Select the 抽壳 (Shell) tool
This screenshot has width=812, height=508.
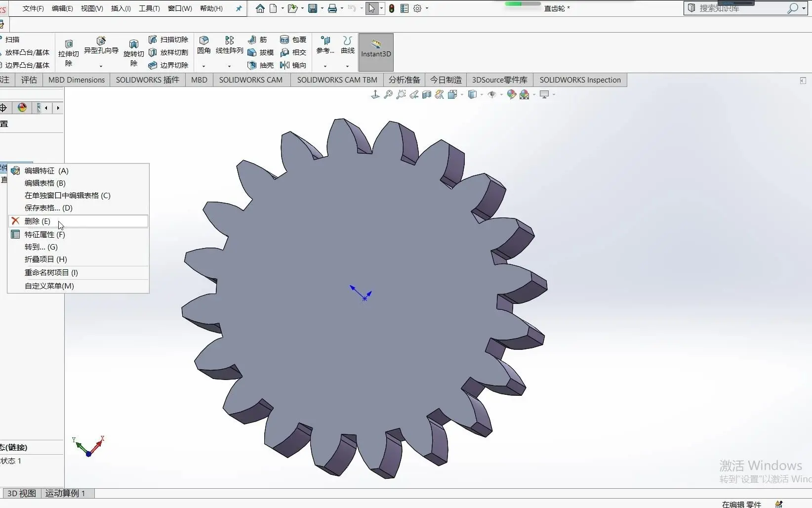pyautogui.click(x=260, y=65)
